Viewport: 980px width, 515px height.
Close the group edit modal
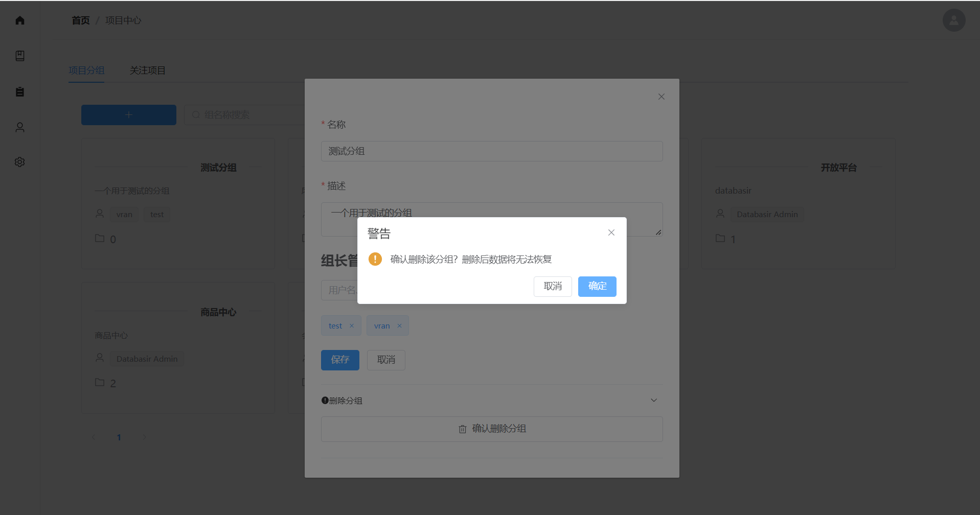[x=661, y=97]
